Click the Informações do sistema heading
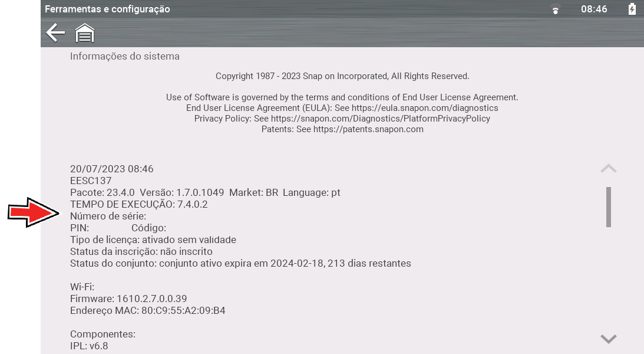The height and width of the screenshot is (354, 644). tap(125, 56)
